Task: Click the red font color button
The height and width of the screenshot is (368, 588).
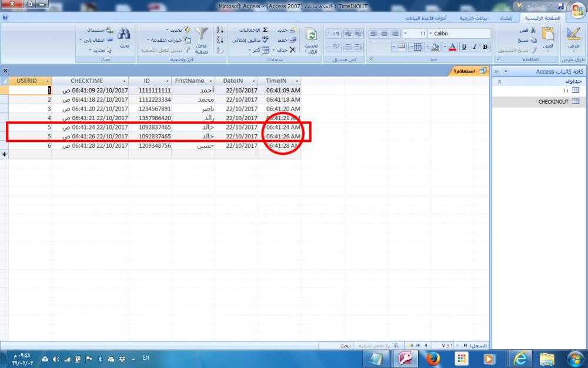Action: [x=453, y=47]
